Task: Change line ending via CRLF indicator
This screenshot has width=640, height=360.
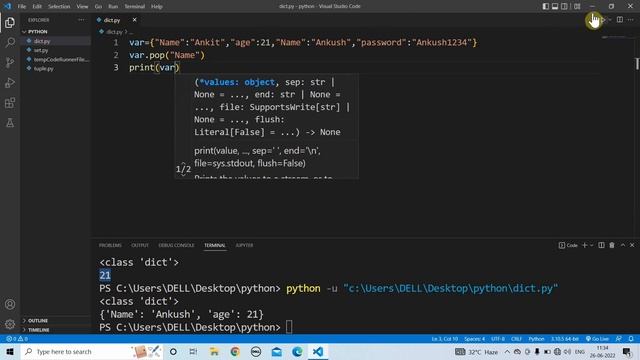Action: 516,339
